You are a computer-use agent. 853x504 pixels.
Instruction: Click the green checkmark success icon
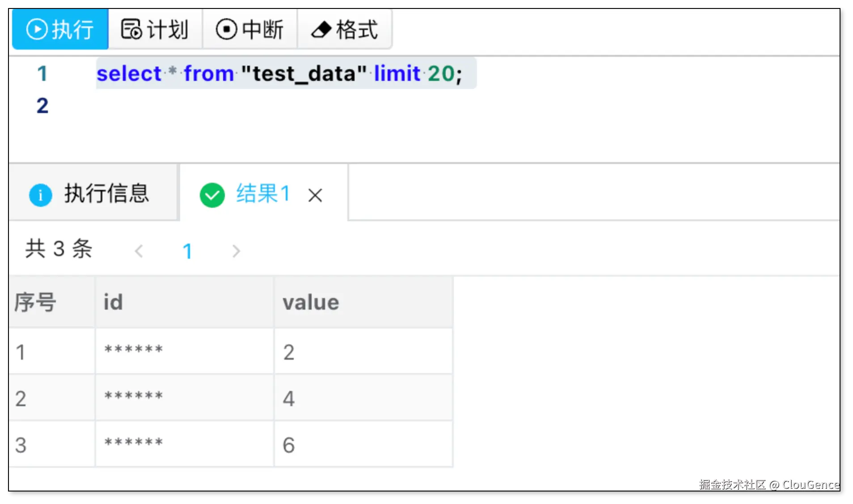[x=212, y=195]
